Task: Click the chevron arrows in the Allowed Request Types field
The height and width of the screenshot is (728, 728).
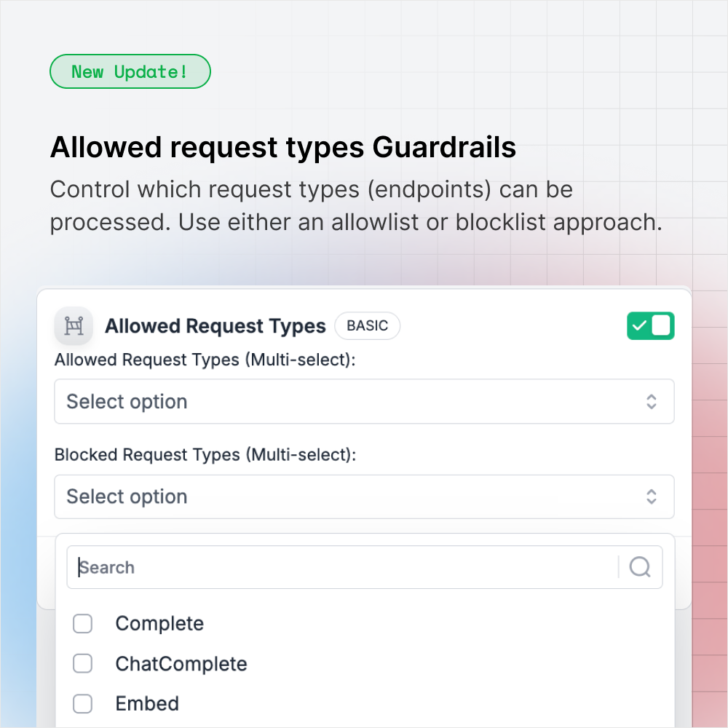Action: (x=652, y=401)
